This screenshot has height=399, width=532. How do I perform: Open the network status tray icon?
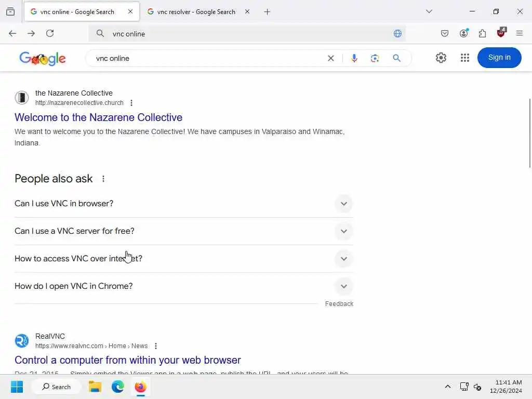coord(464,387)
